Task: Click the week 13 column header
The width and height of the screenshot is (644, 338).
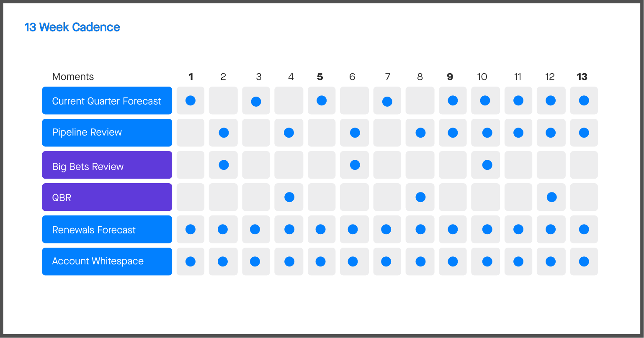Action: coord(582,77)
